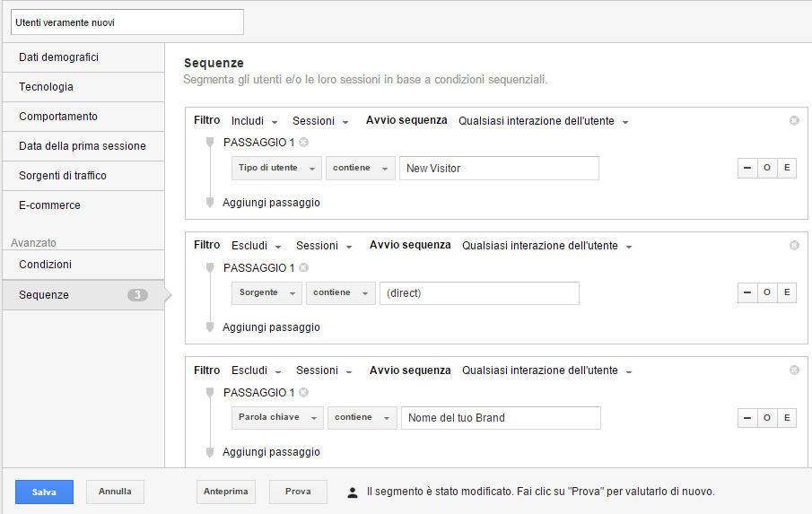Delete the (direct) source filter block

(794, 245)
